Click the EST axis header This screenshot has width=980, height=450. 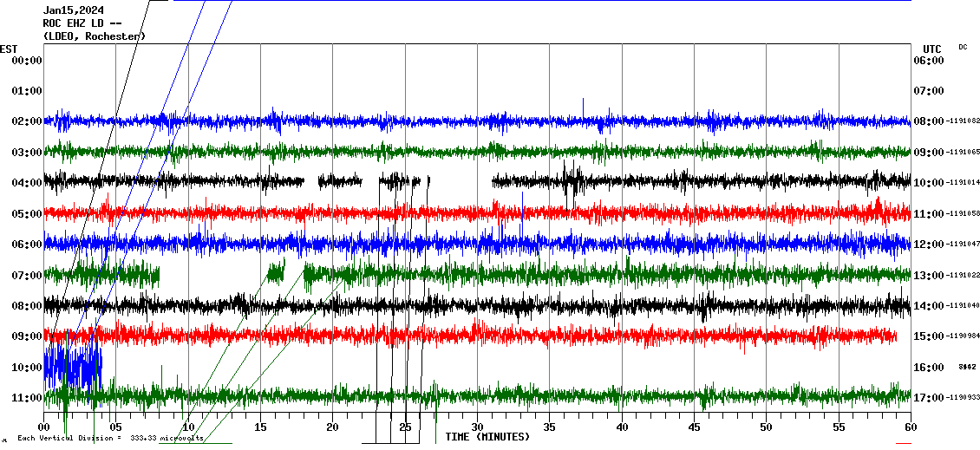click(9, 49)
